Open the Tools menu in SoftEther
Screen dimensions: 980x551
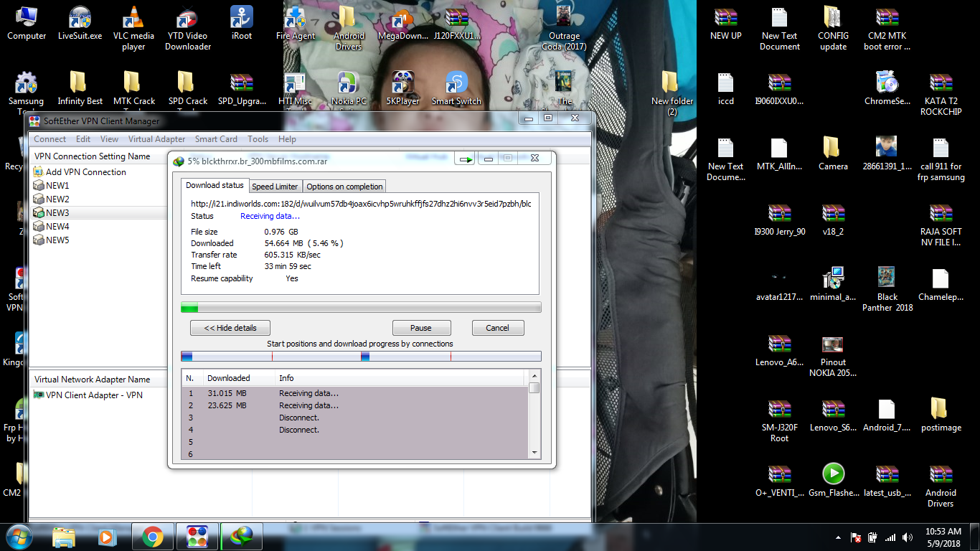[x=258, y=139]
